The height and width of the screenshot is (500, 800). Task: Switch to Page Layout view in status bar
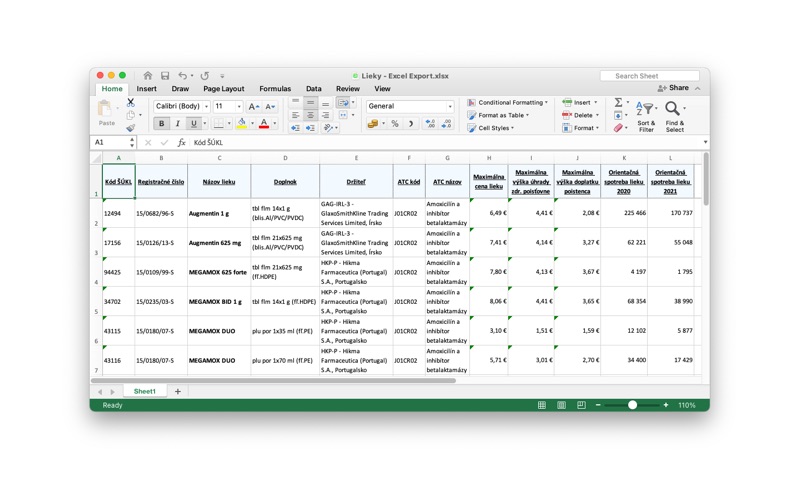[561, 405]
